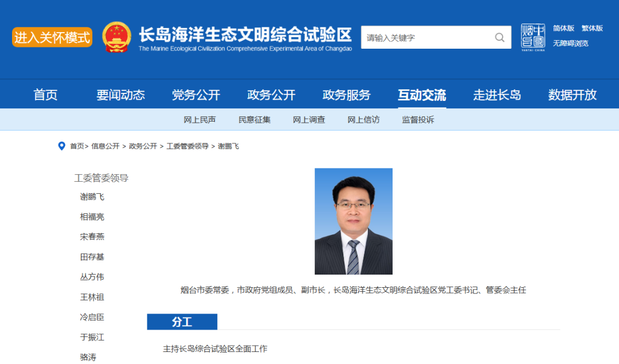Open the 政务服务 nav item
This screenshot has width=619, height=364.
pyautogui.click(x=347, y=95)
